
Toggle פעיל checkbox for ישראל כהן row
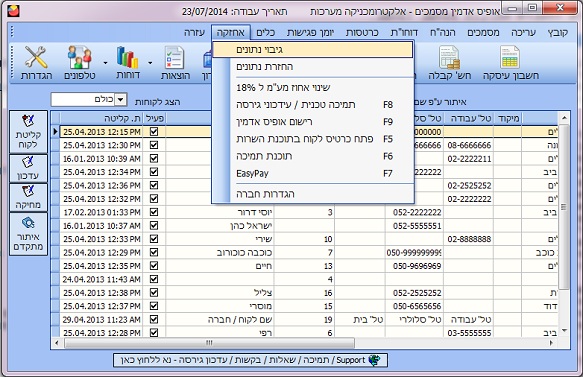click(x=154, y=226)
